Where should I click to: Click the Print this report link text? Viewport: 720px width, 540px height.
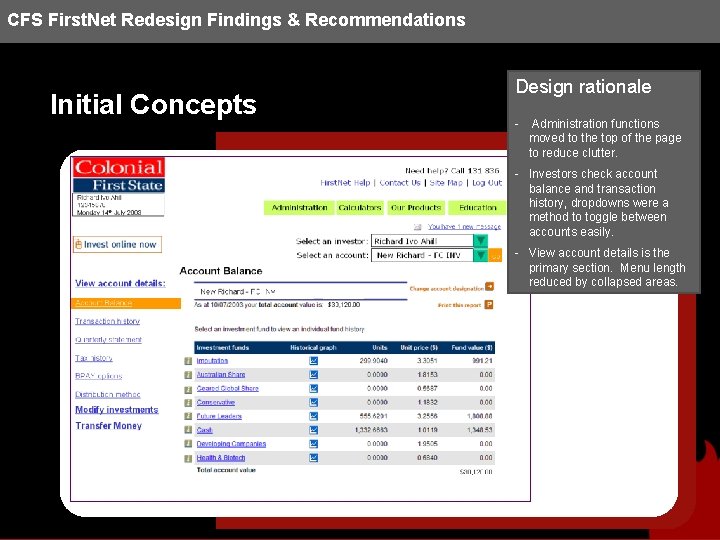(x=459, y=305)
